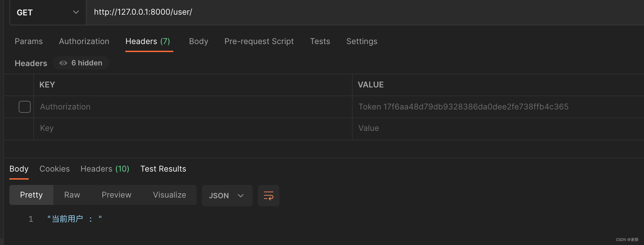This screenshot has height=245, width=644.
Task: Select the Visualize response view
Action: click(169, 195)
